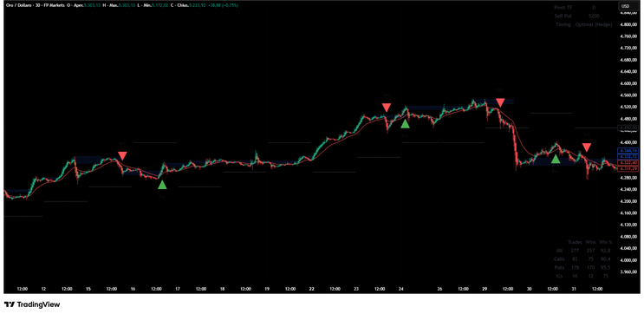Click the Sell Put label in info table
The image size is (644, 314).
pyautogui.click(x=563, y=16)
